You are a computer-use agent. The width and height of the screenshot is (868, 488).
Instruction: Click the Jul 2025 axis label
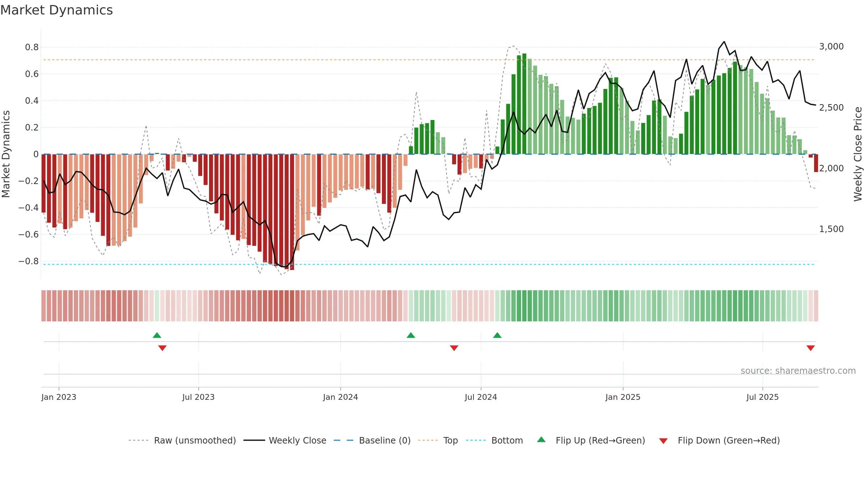762,397
